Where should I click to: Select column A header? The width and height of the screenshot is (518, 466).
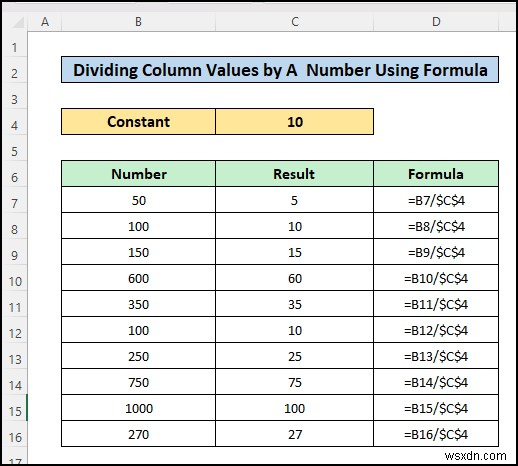45,22
